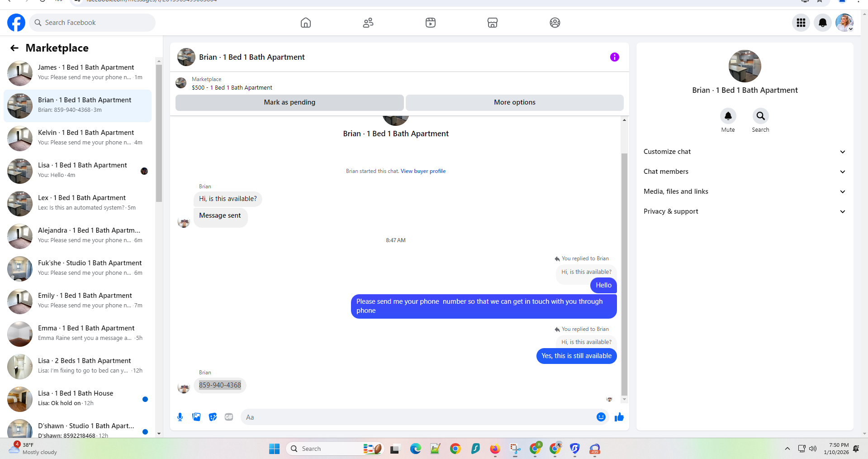Viewport: 868px width, 459px height.
Task: Click the 'Hello' message bubble
Action: coord(603,285)
